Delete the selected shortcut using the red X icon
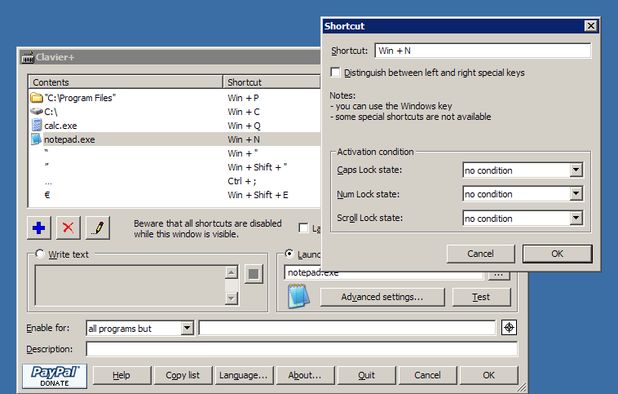618x394 pixels. tap(68, 228)
